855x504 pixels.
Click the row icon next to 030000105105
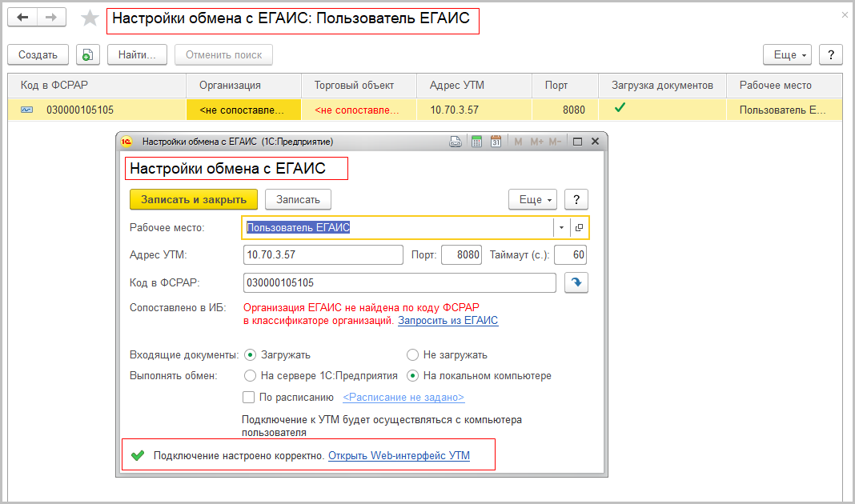pos(26,110)
